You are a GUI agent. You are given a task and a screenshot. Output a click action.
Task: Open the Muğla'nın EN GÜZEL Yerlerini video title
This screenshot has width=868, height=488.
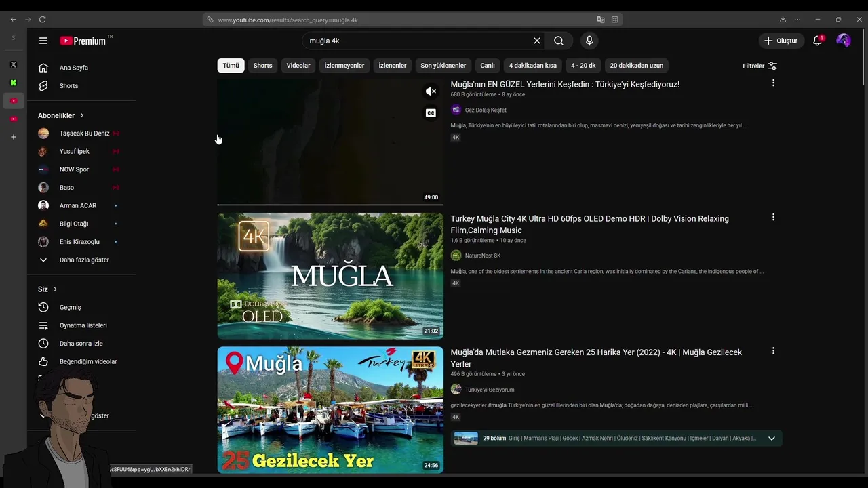point(565,84)
